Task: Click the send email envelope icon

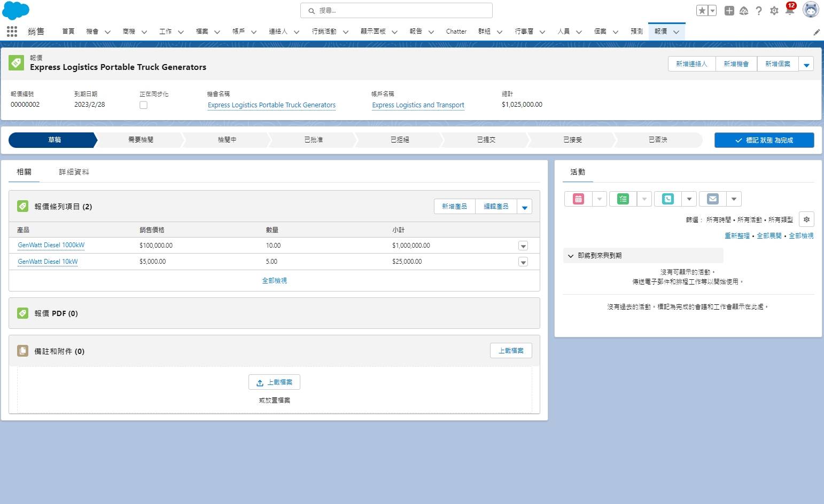Action: (713, 199)
